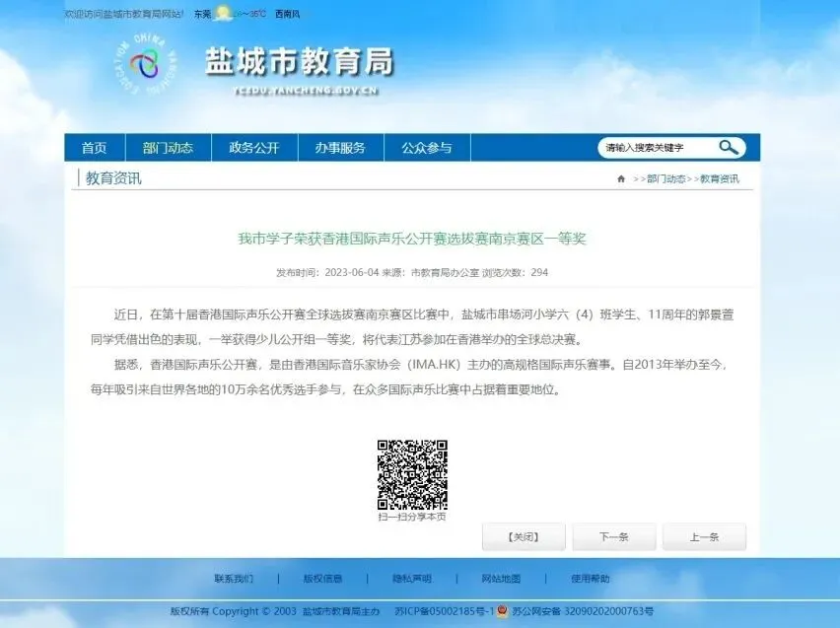
Task: Open the 部门动态 menu item
Action: 168,147
